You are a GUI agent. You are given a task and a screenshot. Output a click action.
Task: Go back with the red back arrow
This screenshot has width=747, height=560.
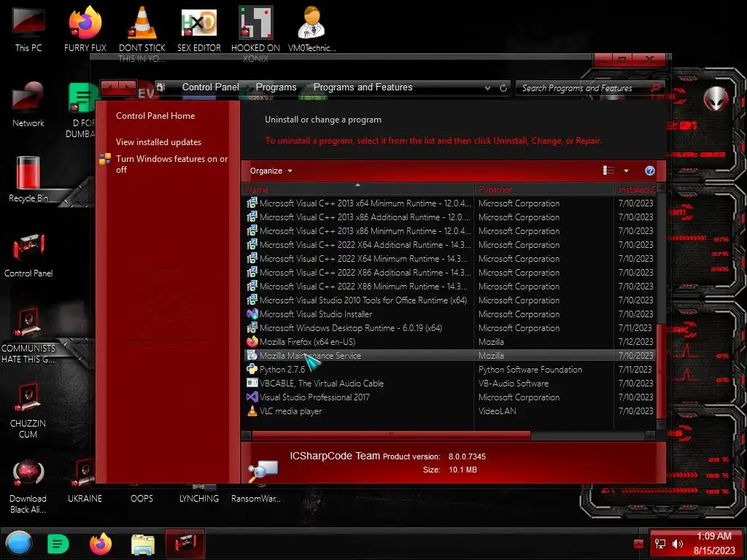(x=109, y=87)
